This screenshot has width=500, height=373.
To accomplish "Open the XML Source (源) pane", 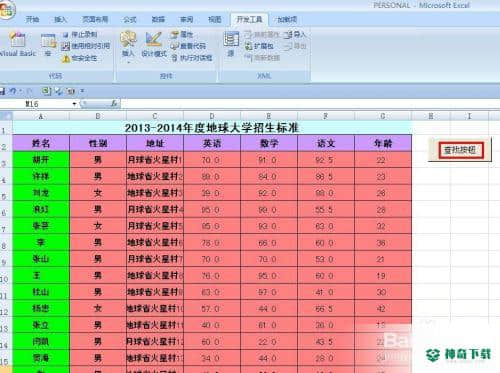I will [x=231, y=44].
